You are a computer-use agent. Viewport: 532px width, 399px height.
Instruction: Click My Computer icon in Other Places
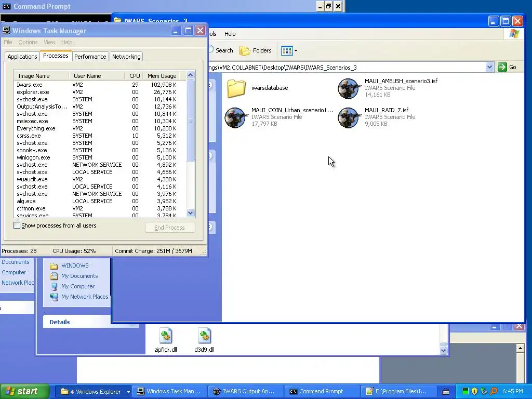(x=54, y=286)
